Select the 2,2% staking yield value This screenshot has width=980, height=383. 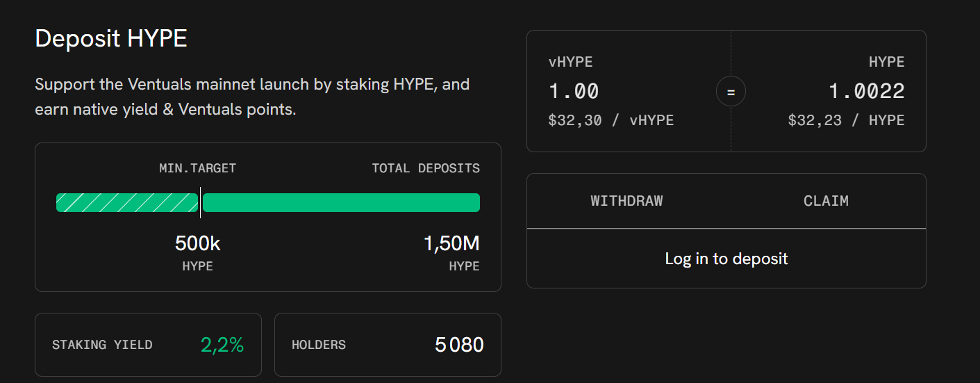222,345
